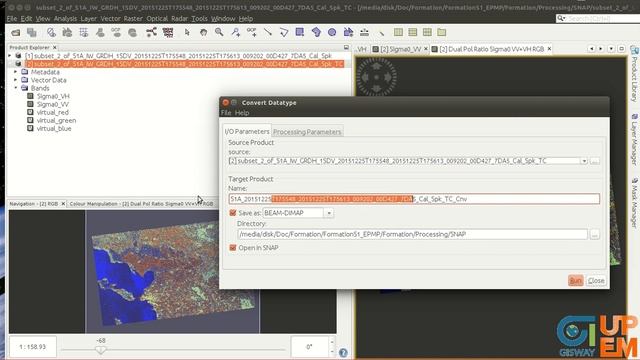The width and height of the screenshot is (640, 360).
Task: Select the draw rectangle tool
Action: click(300, 32)
